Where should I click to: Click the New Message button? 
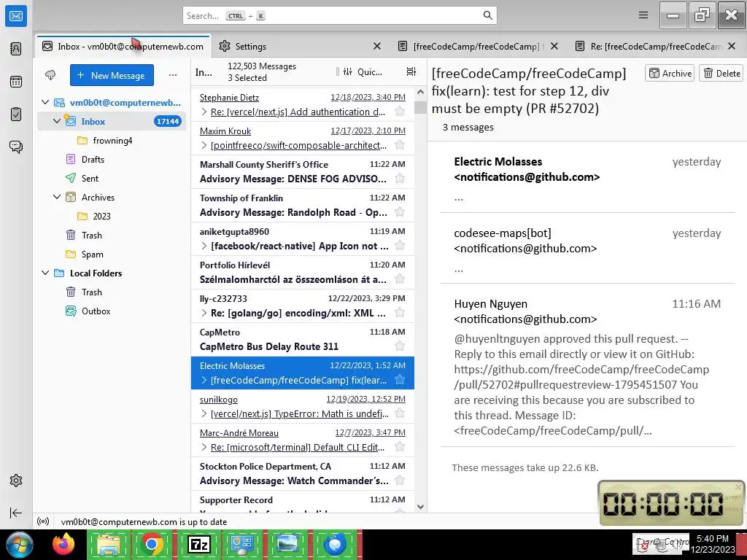(112, 75)
